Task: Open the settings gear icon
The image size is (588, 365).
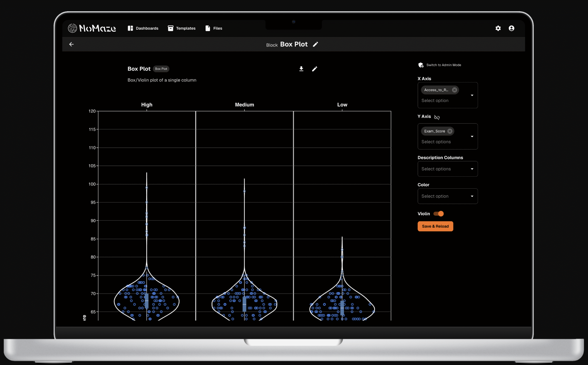Action: [x=498, y=28]
